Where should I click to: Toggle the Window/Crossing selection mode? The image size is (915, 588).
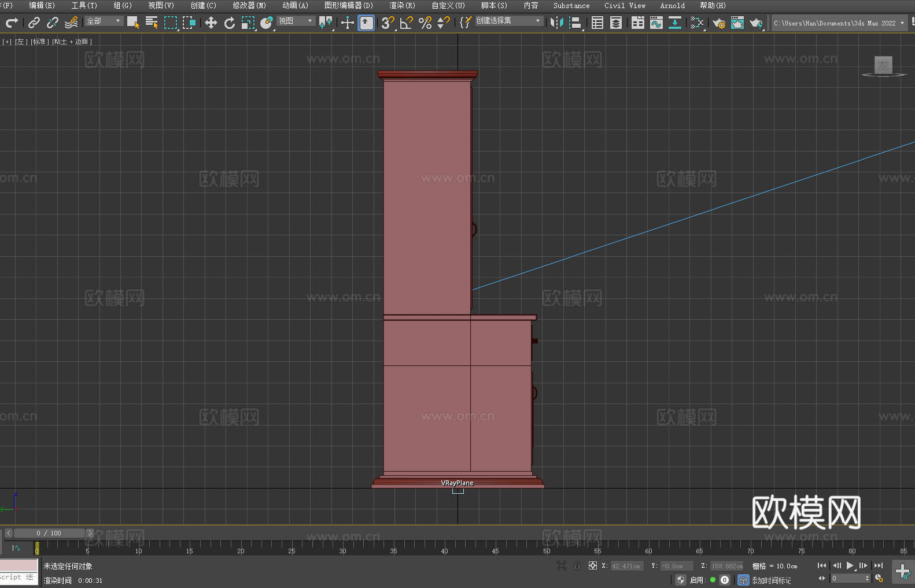pyautogui.click(x=189, y=23)
